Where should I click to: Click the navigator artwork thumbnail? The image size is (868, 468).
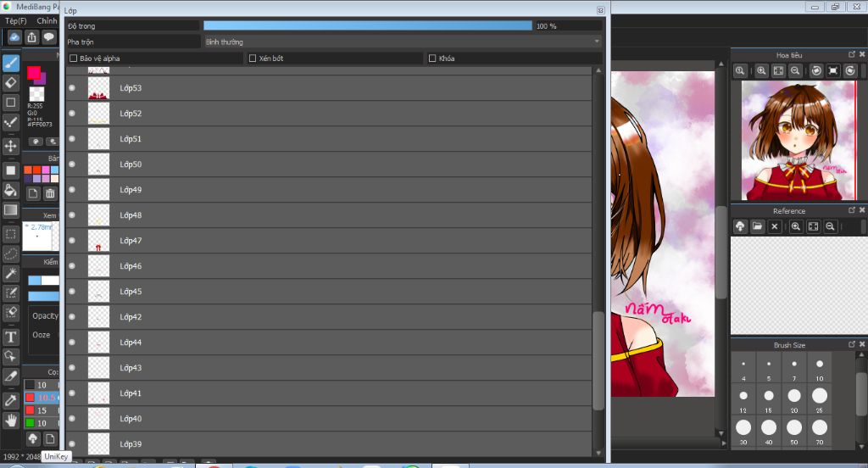point(798,141)
